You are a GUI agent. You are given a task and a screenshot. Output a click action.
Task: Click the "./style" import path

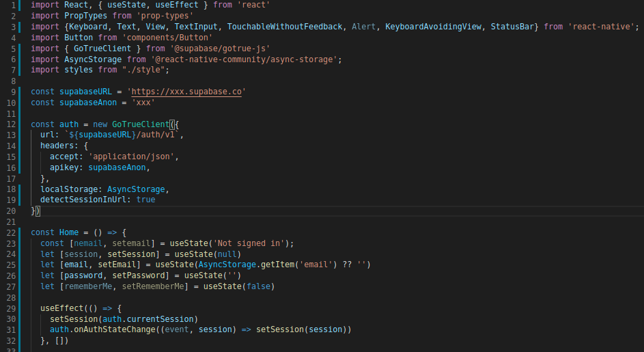point(143,70)
